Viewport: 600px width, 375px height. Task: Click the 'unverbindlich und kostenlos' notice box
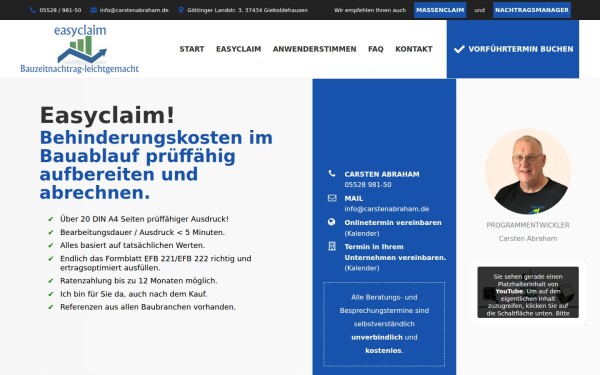(384, 324)
